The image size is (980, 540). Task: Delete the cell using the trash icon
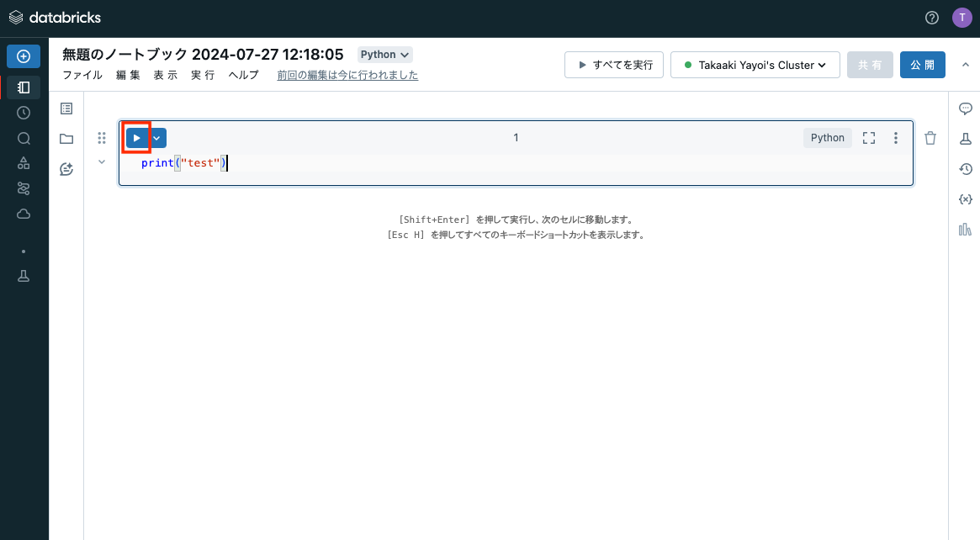[930, 137]
